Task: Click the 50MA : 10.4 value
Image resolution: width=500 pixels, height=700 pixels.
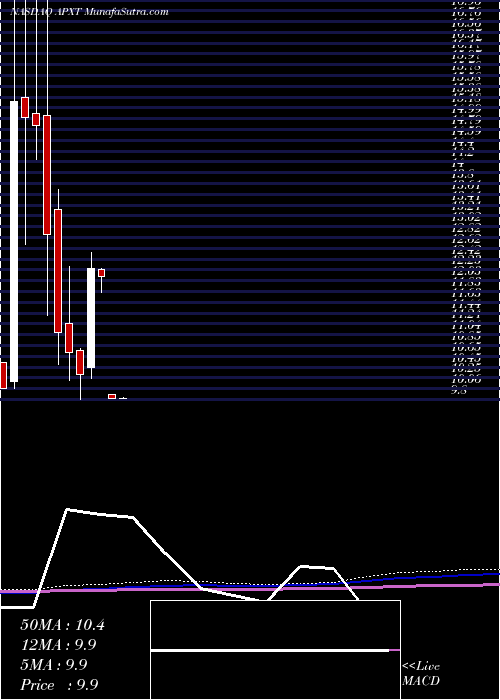Action: (x=62, y=625)
